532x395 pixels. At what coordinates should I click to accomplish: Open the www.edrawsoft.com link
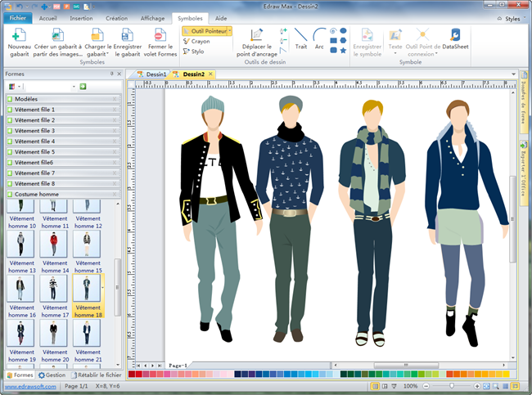tap(29, 386)
